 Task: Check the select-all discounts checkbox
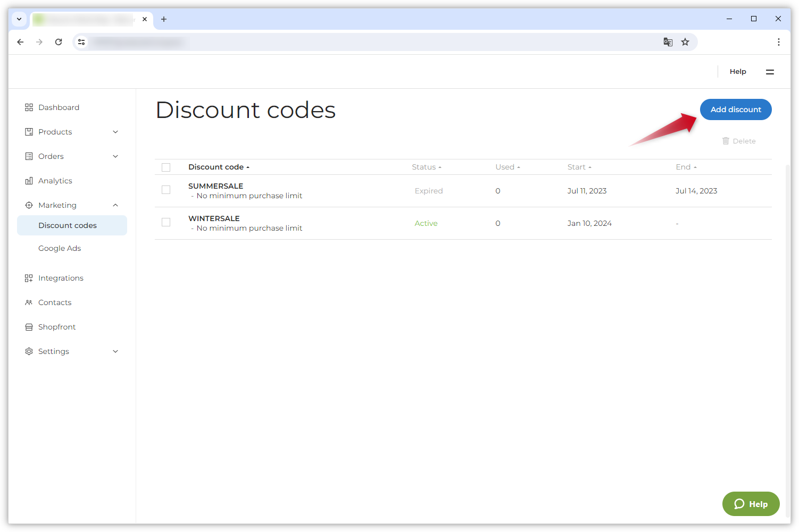[x=166, y=167]
